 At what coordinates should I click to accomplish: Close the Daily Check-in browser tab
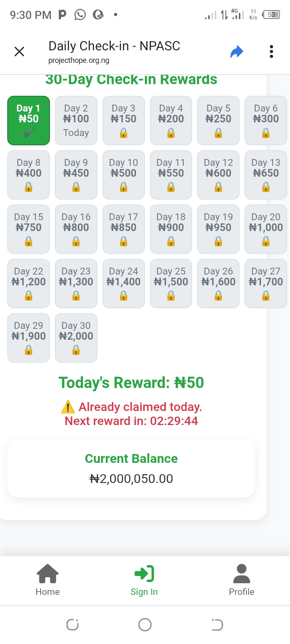19,52
